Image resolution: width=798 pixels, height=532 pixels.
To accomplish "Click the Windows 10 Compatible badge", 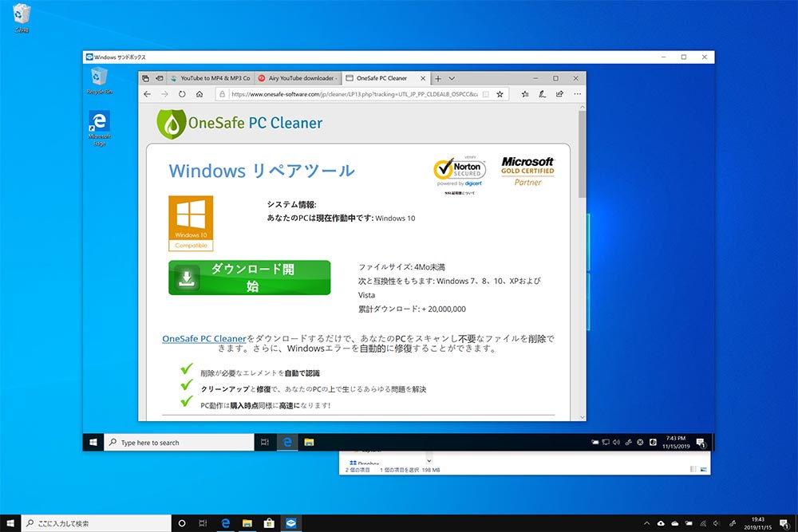I will [x=191, y=224].
